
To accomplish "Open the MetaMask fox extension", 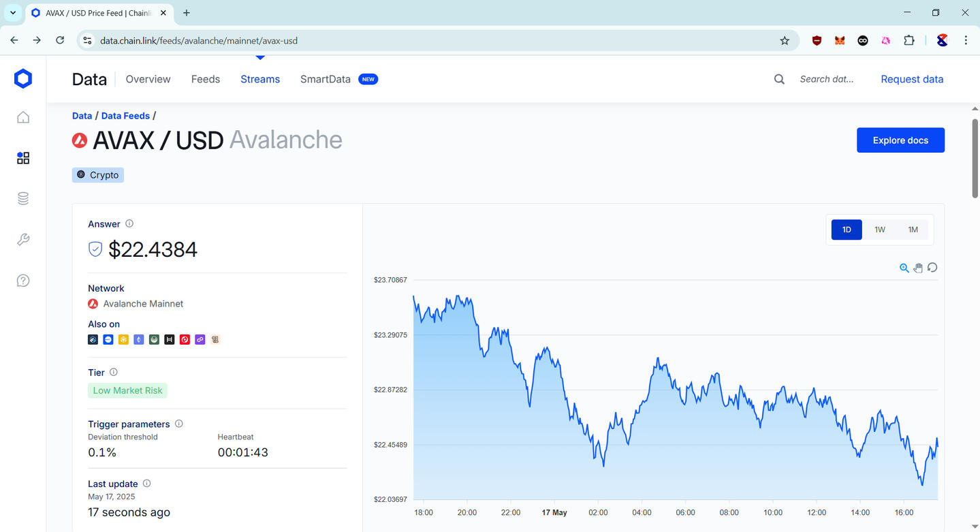I will (x=840, y=41).
